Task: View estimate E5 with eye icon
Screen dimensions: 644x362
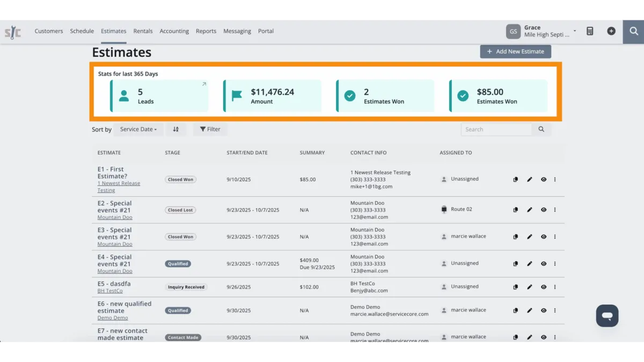Action: (544, 287)
